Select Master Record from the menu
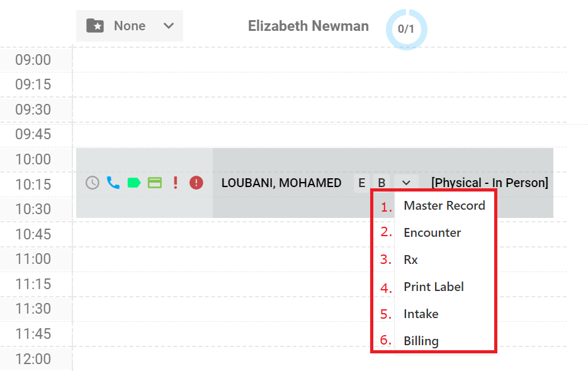Screen dimensions: 588x371 coord(444,205)
